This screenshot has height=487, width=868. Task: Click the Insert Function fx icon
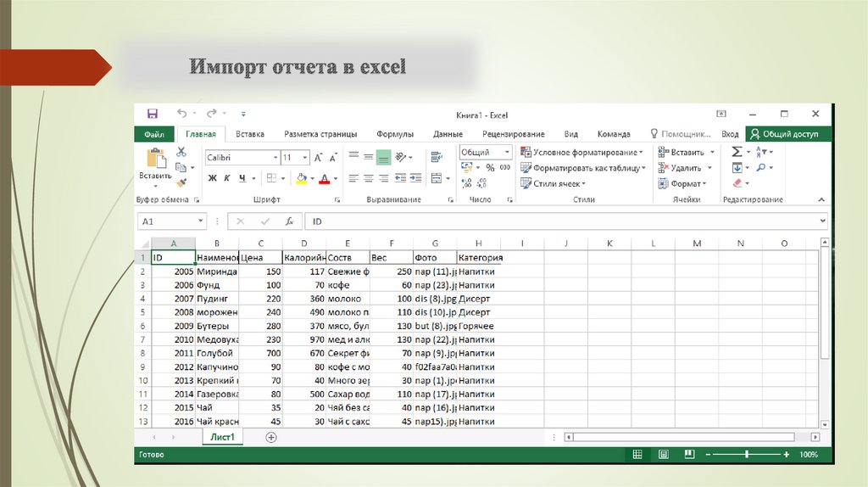click(x=289, y=221)
